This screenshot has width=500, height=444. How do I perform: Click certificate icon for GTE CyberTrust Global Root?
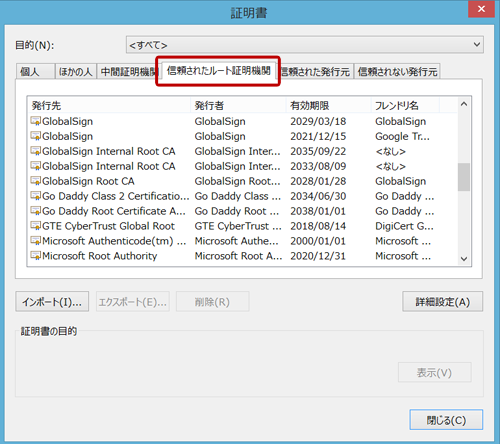point(36,226)
